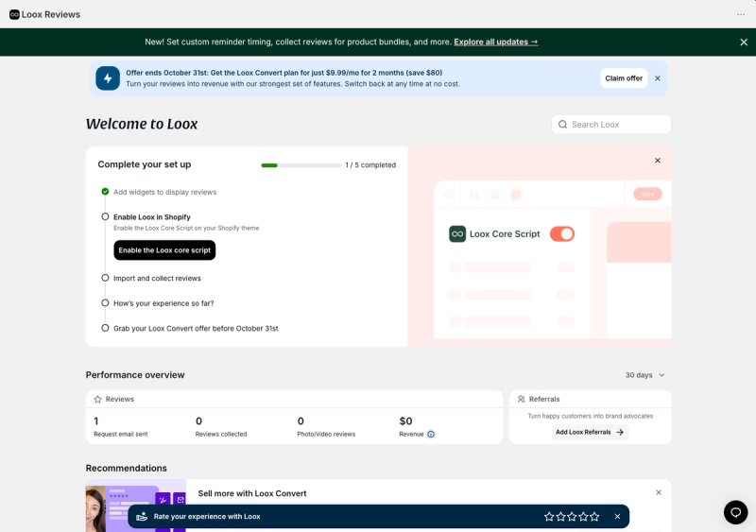Image resolution: width=756 pixels, height=532 pixels.
Task: Click Add Loox Referrals button
Action: click(590, 432)
